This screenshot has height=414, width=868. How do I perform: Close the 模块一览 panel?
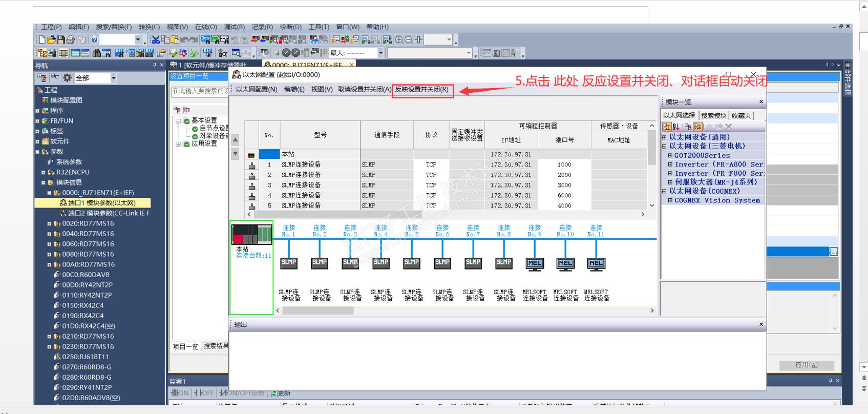761,102
